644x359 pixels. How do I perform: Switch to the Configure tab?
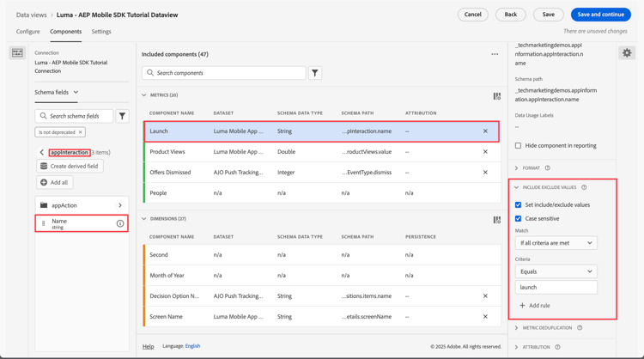click(28, 32)
